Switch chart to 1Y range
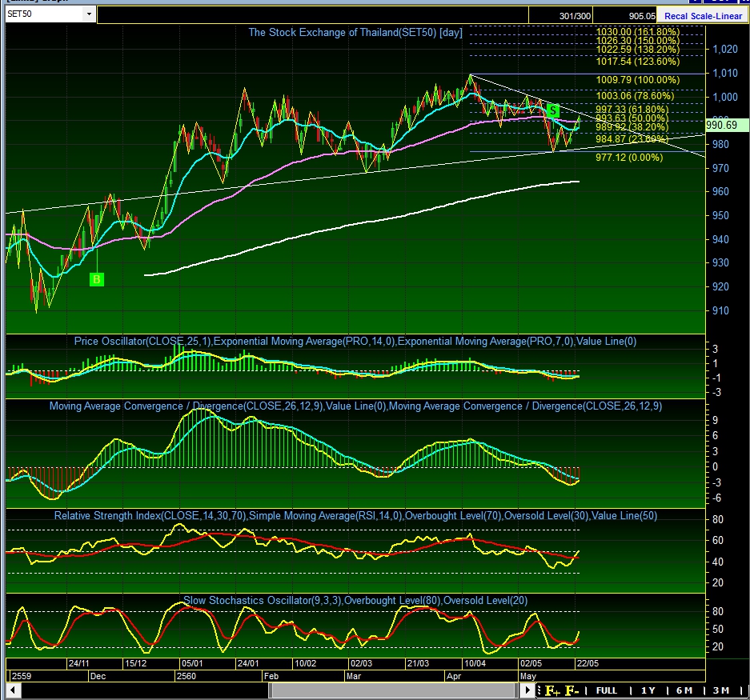The width and height of the screenshot is (750, 700). click(648, 690)
